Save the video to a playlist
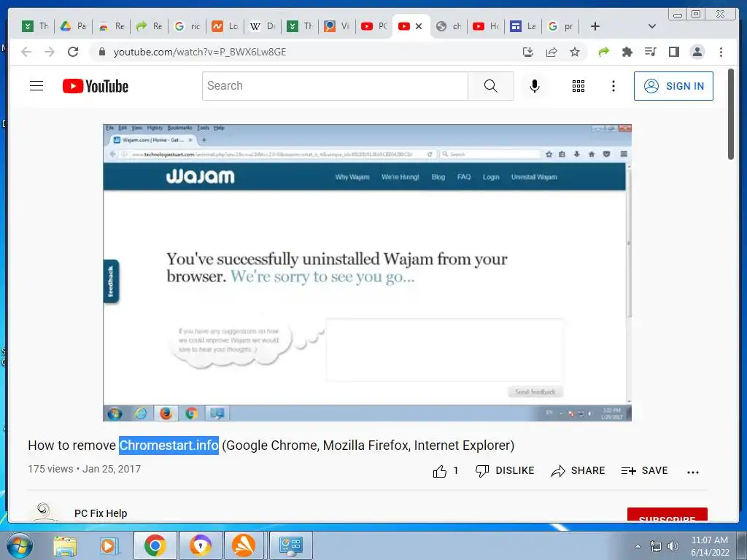This screenshot has width=747, height=560. pos(645,471)
